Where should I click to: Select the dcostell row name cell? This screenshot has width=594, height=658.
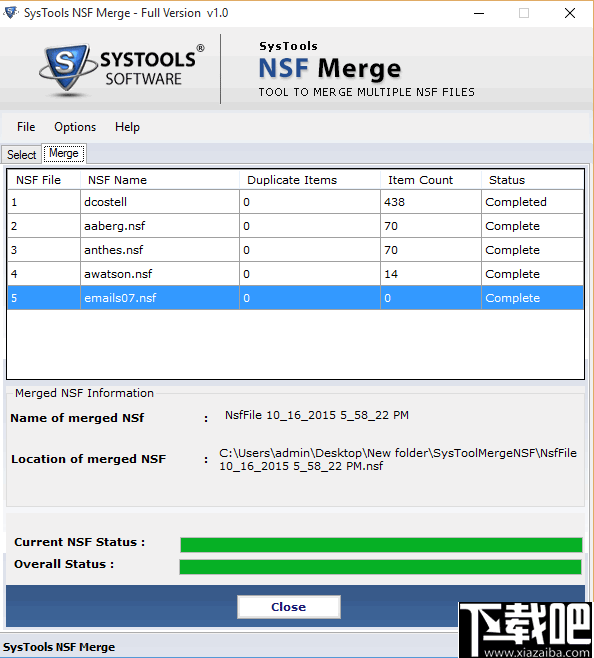pos(160,202)
